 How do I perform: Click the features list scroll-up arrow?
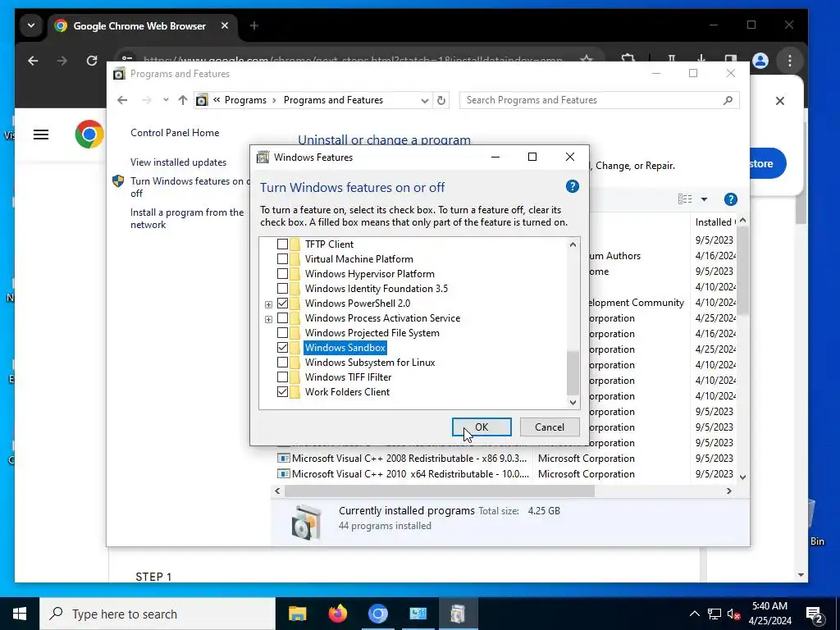tap(573, 244)
